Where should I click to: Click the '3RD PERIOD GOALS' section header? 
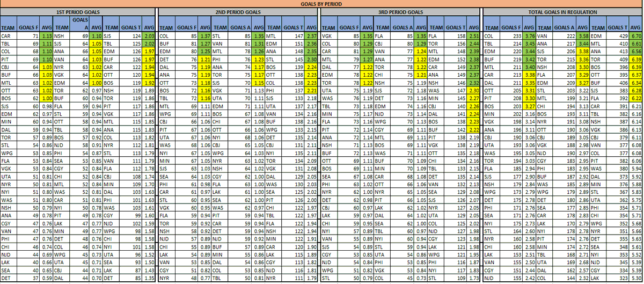(400, 11)
